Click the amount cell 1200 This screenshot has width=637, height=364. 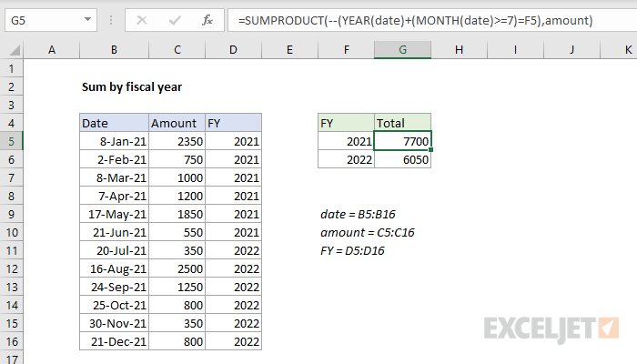click(177, 197)
